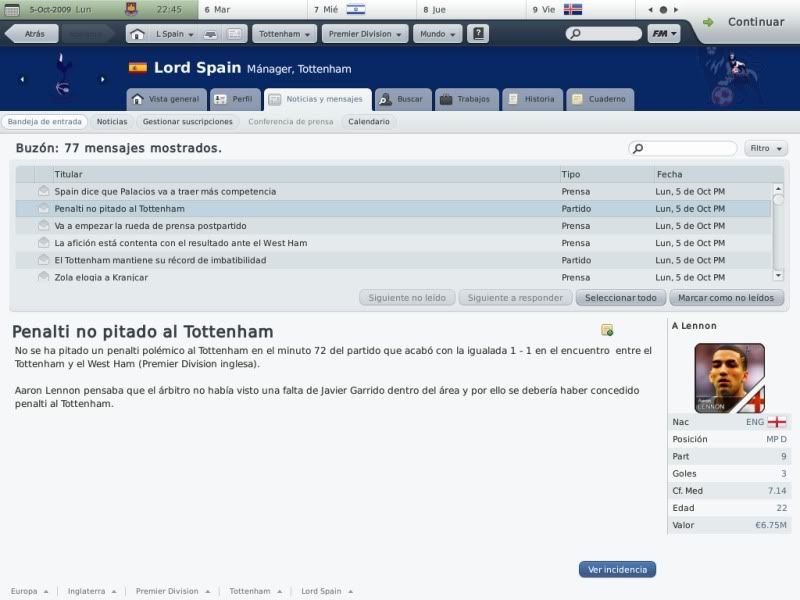Switch to Trabajos tab
The height and width of the screenshot is (600, 800).
[x=466, y=99]
